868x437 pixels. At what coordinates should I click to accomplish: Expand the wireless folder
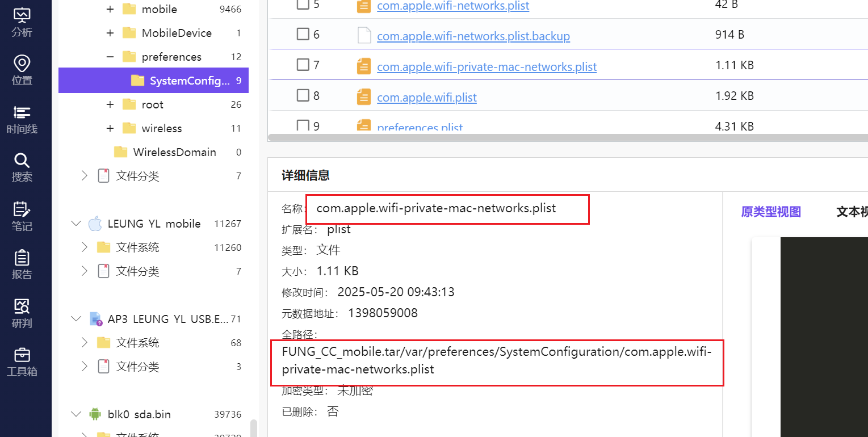pyautogui.click(x=110, y=128)
